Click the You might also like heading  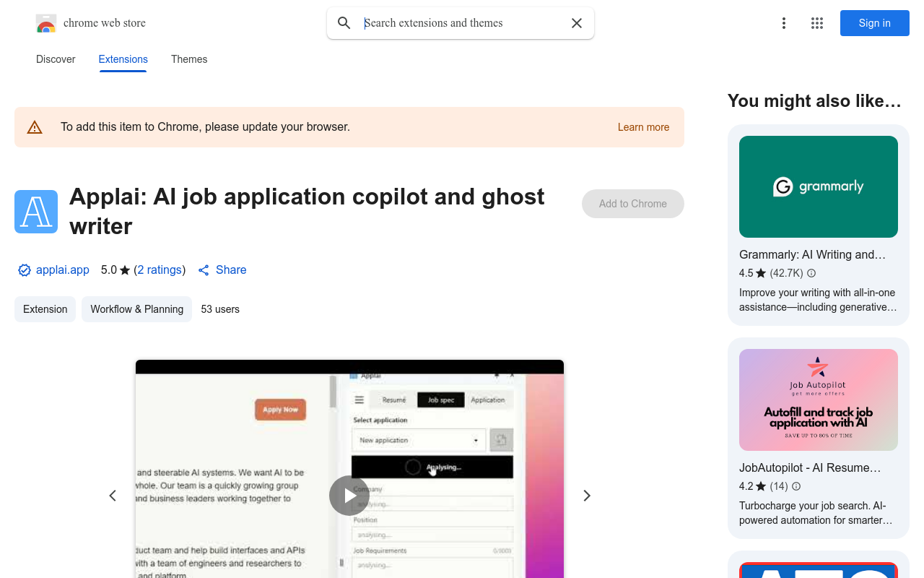click(814, 101)
